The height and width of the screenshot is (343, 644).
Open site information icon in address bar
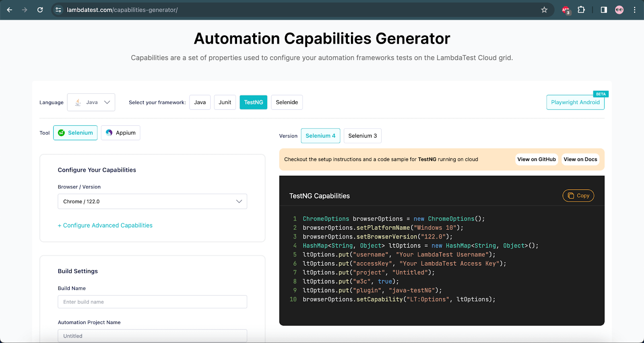point(58,10)
